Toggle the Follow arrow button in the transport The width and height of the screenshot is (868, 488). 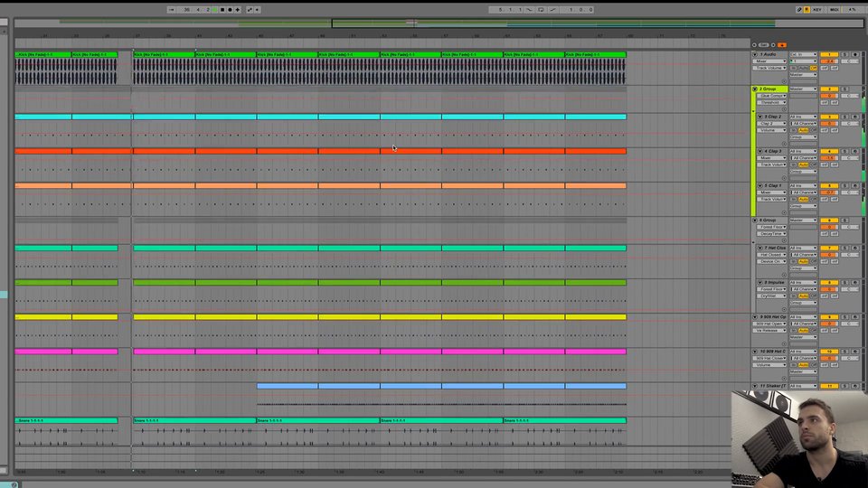172,9
